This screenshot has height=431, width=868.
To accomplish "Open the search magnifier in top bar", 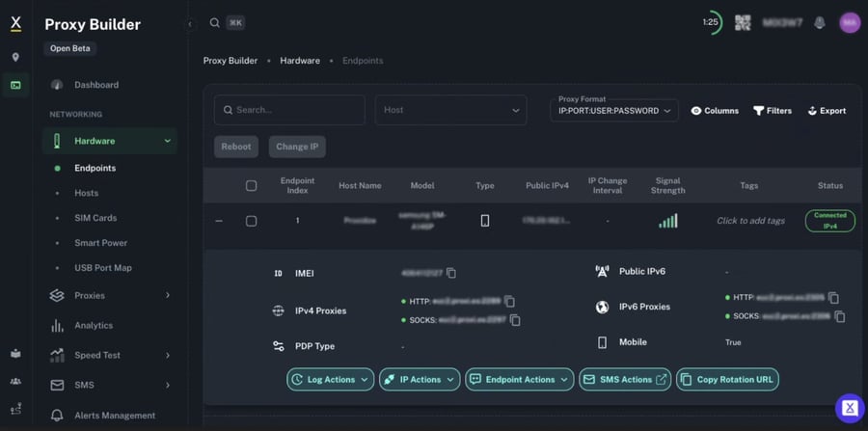I will coord(214,23).
